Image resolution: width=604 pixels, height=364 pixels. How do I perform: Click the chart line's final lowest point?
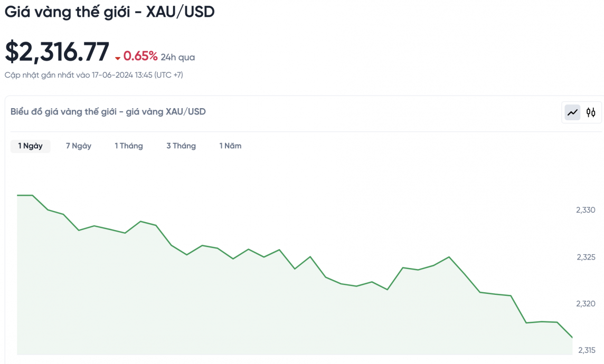tap(572, 338)
